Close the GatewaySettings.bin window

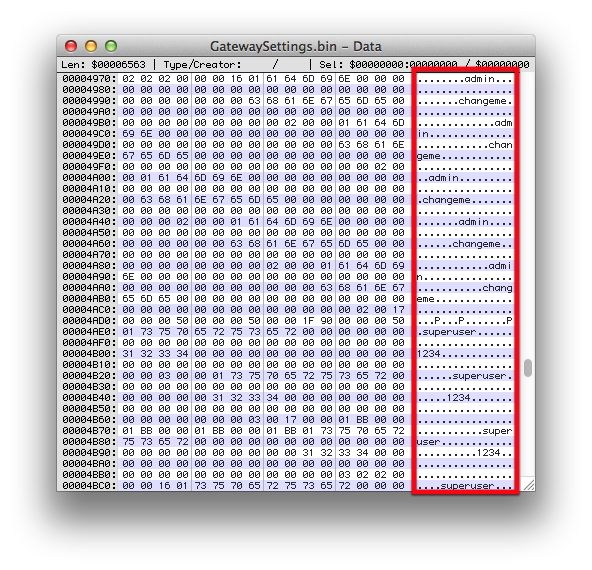tap(71, 46)
